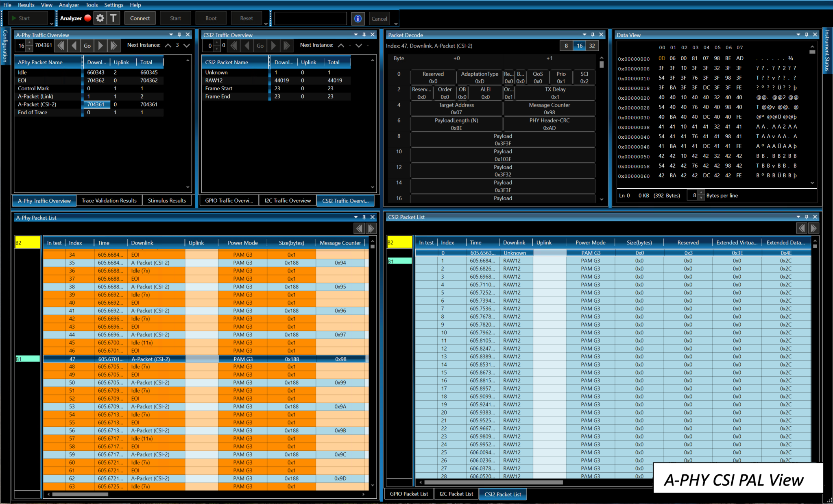
Task: Increase Bytes per line with the stepper arrow
Action: [701, 193]
